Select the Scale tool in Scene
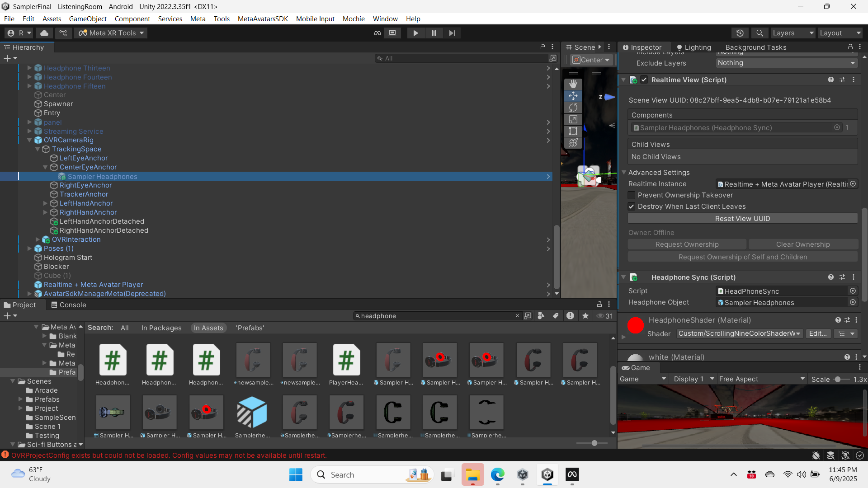Screen dimensions: 868x488 click(573, 119)
